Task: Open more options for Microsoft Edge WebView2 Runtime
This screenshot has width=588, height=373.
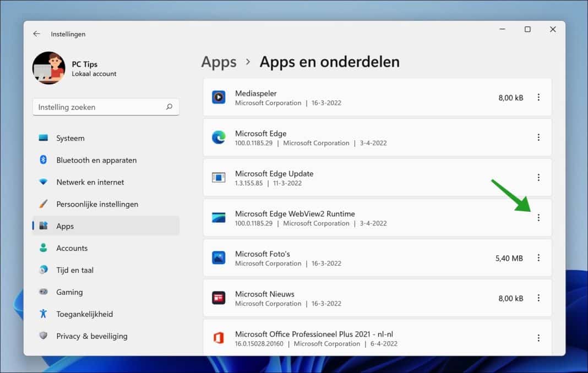Action: click(x=538, y=217)
